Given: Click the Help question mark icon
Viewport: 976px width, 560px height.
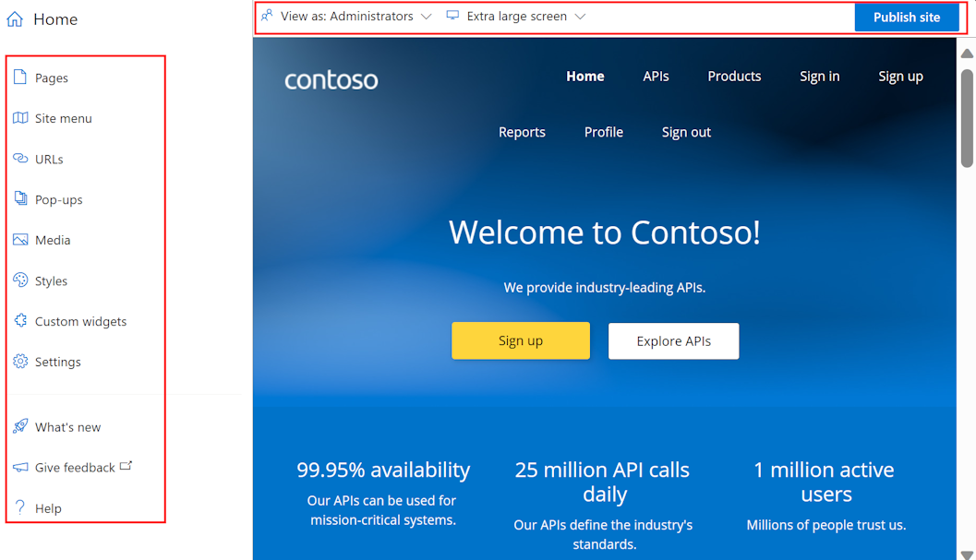Looking at the screenshot, I should pyautogui.click(x=20, y=507).
